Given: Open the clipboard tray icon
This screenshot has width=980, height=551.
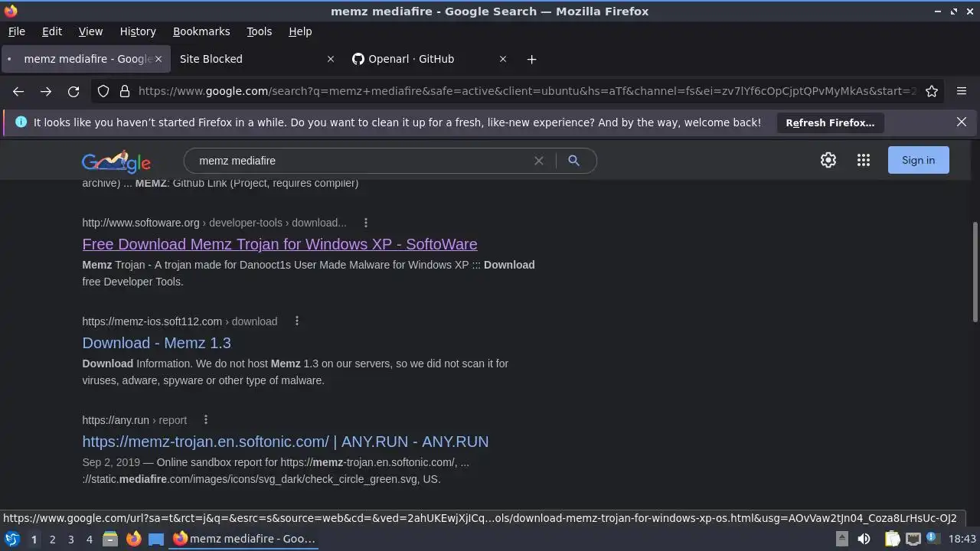Looking at the screenshot, I should [892, 539].
